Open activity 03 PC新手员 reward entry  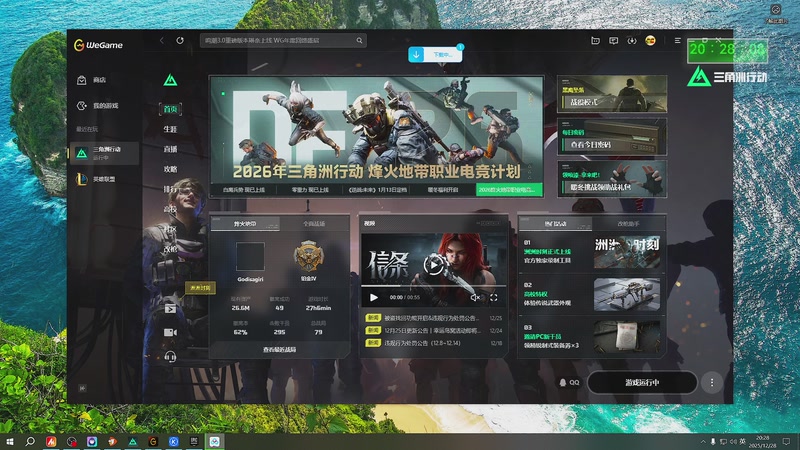pos(592,337)
